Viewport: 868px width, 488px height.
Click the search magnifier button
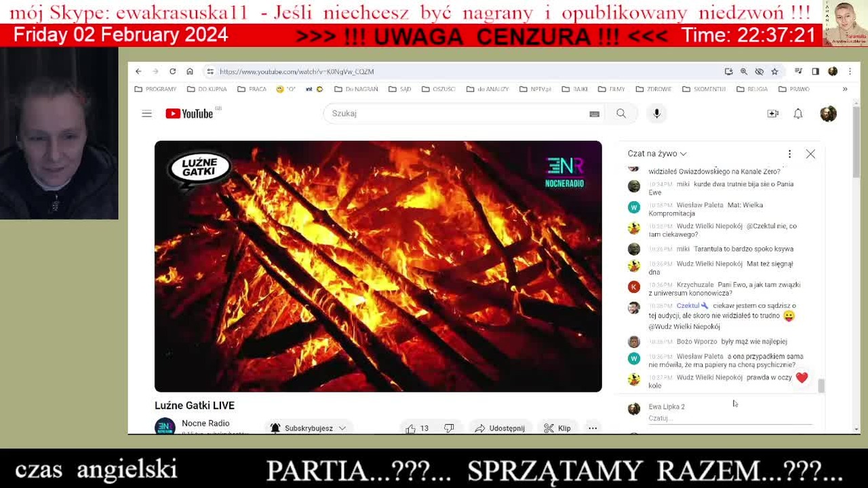tap(621, 114)
